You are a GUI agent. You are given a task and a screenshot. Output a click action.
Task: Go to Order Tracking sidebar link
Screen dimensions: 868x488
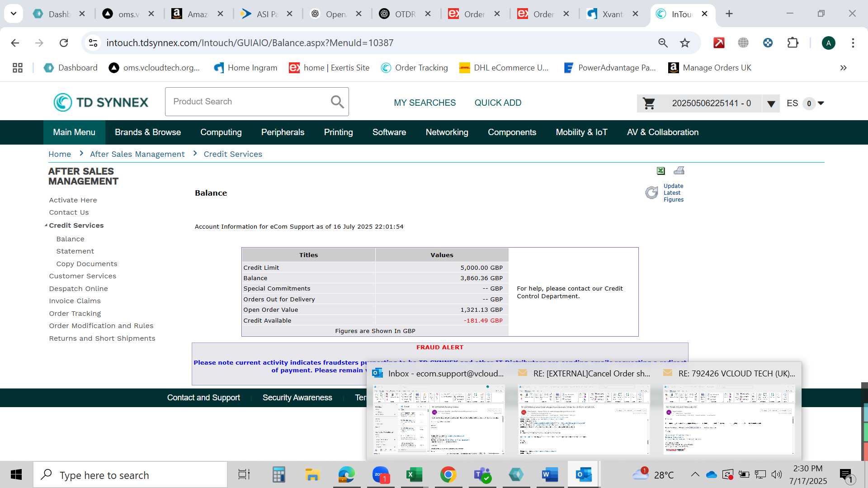75,314
